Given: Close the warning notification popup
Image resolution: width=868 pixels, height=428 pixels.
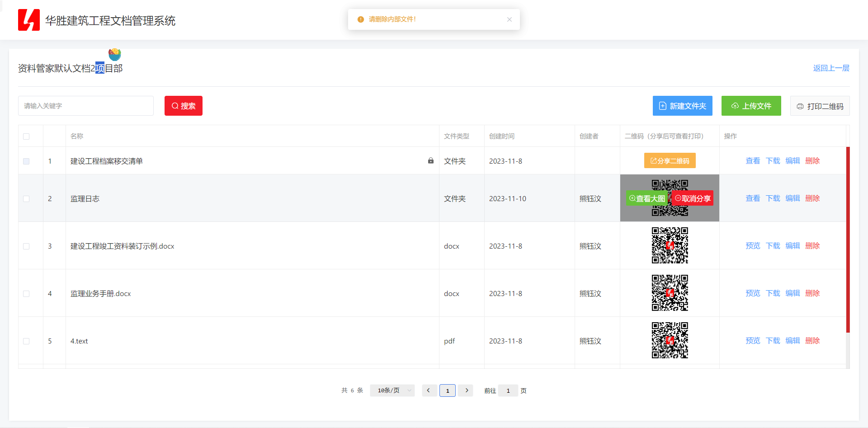Looking at the screenshot, I should click(509, 19).
